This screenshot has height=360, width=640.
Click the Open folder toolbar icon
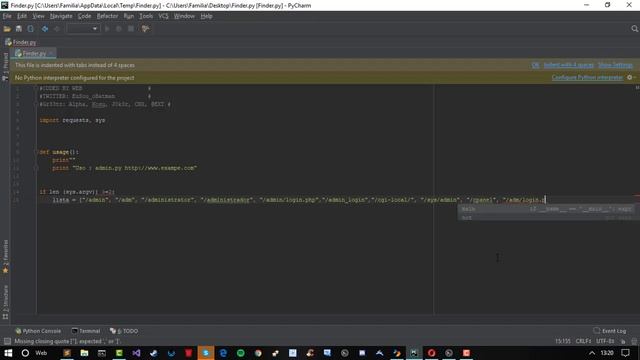tap(7, 29)
